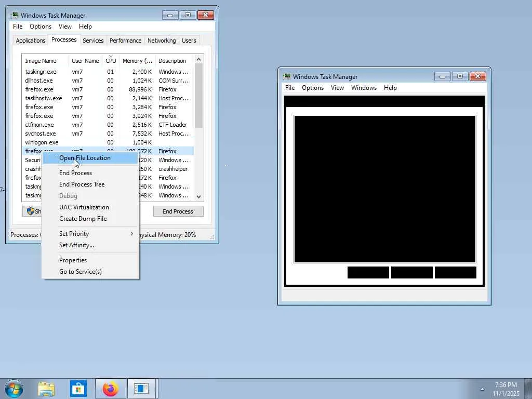Switch to the Users tab
This screenshot has width=532, height=399.
189,41
